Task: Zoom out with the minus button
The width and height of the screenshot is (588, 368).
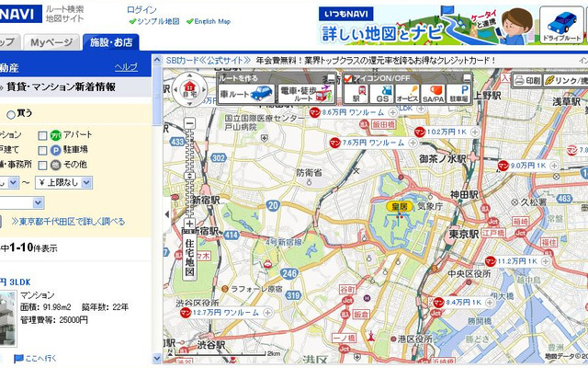Action: (190, 123)
